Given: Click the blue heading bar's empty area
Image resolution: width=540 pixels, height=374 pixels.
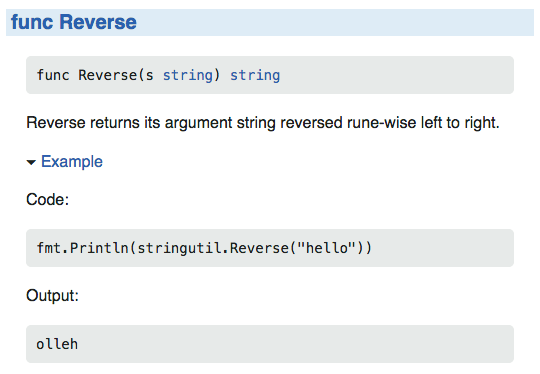Looking at the screenshot, I should pos(334,22).
